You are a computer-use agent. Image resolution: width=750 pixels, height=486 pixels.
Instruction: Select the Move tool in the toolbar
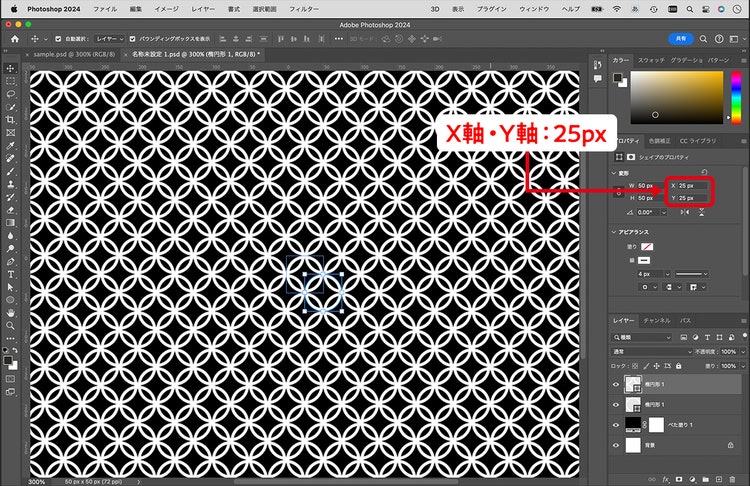coord(10,68)
